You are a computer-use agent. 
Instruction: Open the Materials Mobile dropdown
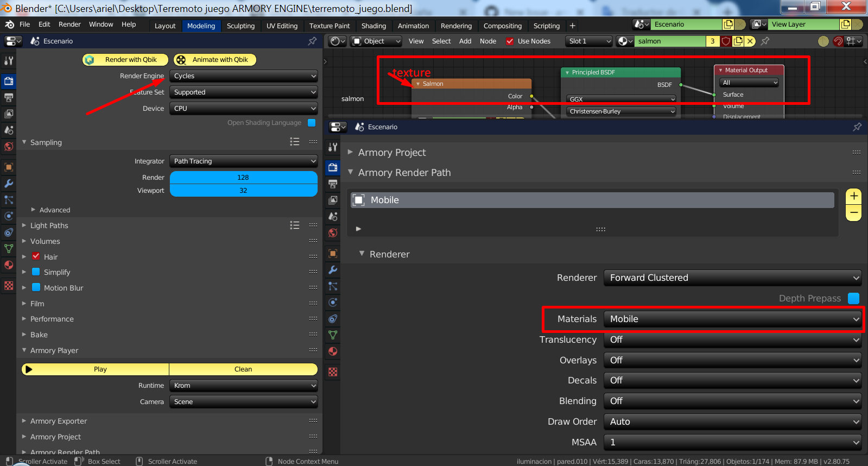732,319
